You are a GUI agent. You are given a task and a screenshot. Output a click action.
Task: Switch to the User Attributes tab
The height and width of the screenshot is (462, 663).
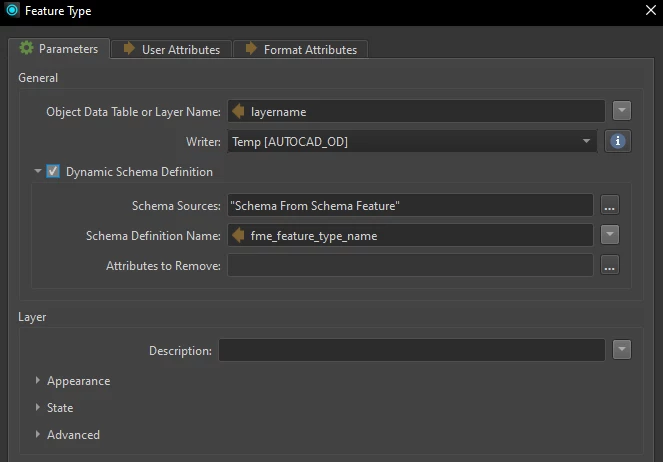171,49
